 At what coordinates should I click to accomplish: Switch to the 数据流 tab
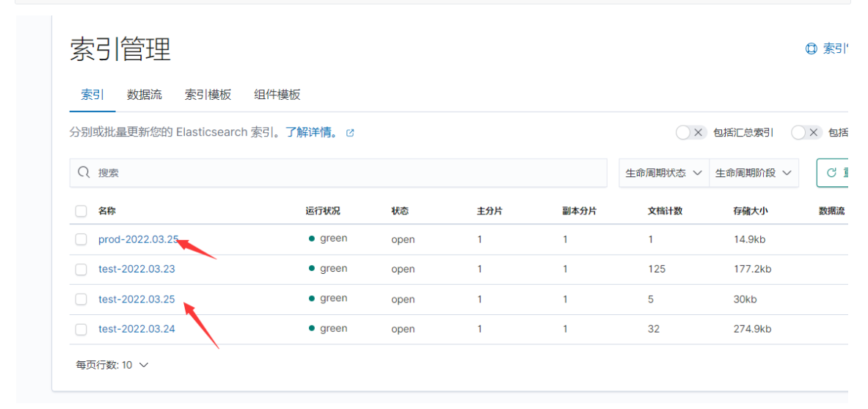coord(145,95)
